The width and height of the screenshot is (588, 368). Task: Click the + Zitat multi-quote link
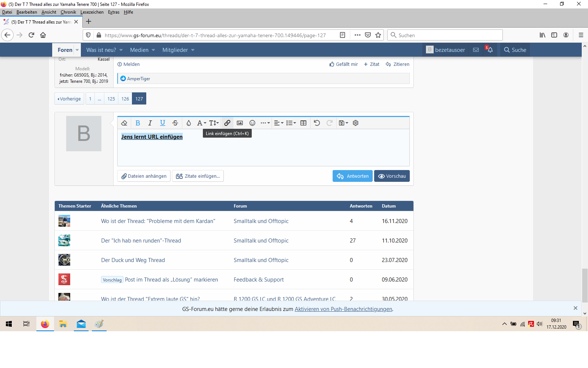[372, 64]
